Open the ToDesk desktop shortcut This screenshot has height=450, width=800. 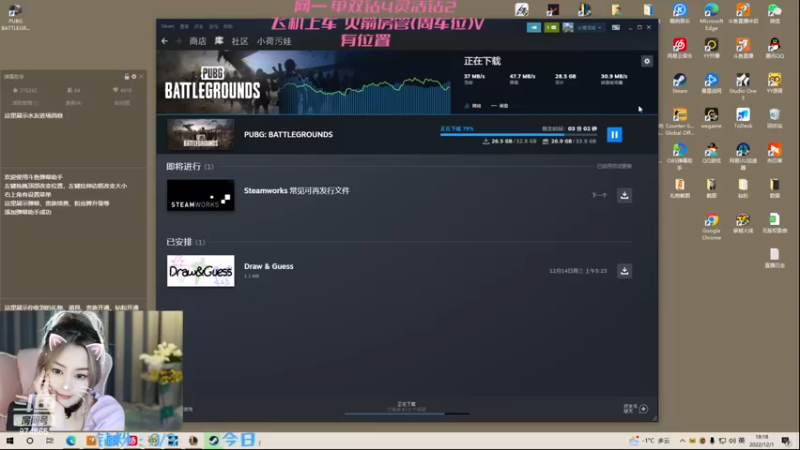(x=743, y=118)
